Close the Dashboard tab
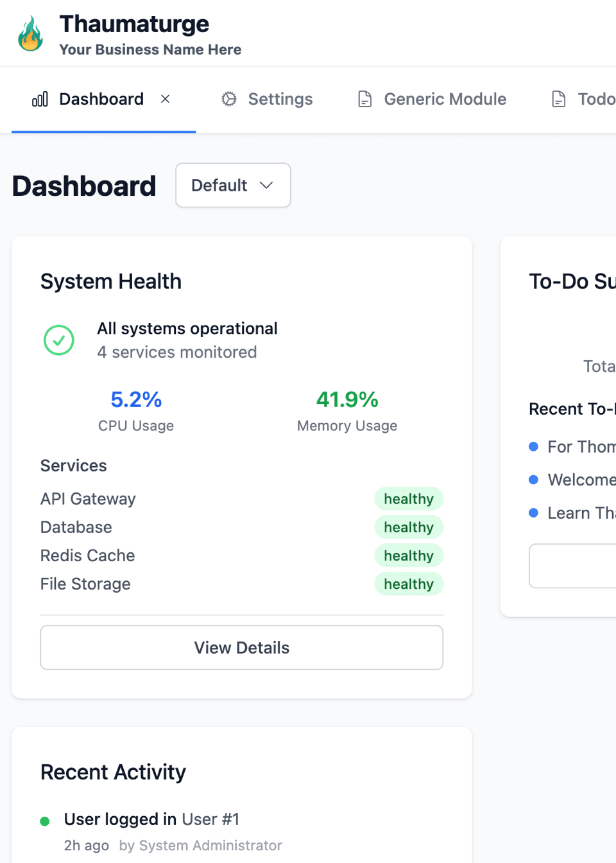This screenshot has width=616, height=863. [x=165, y=99]
